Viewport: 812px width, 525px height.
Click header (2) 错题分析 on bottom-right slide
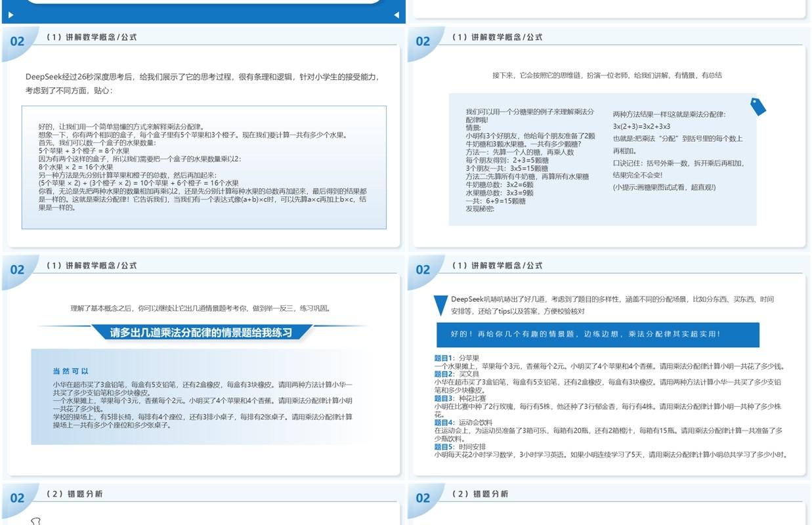tap(481, 494)
